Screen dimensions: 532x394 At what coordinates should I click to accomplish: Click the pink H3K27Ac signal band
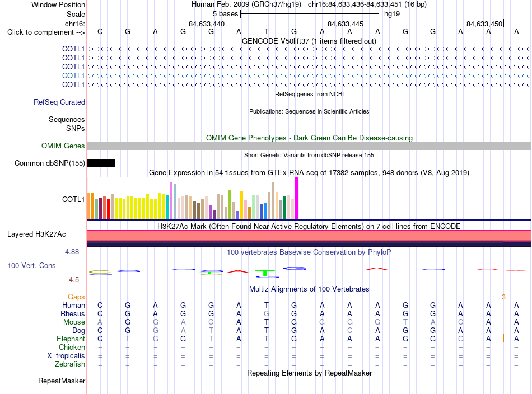(309, 236)
